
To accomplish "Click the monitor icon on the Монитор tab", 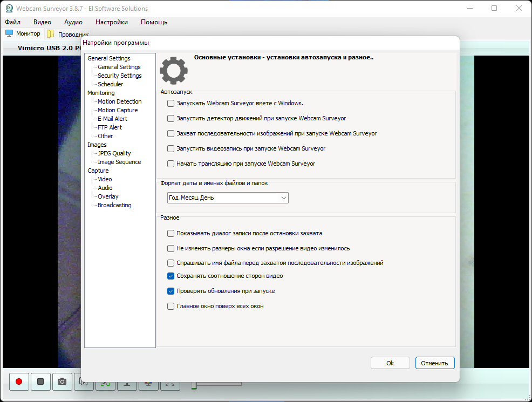I will click(x=9, y=33).
